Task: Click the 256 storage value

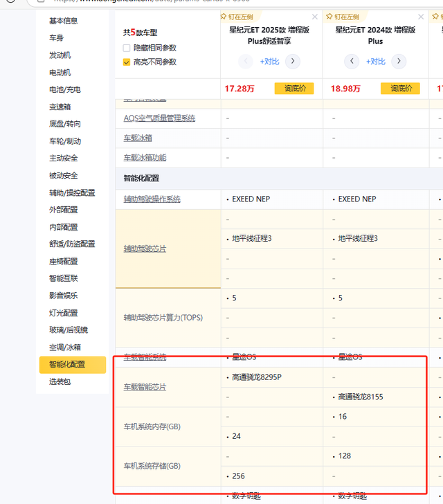Action: [x=238, y=476]
